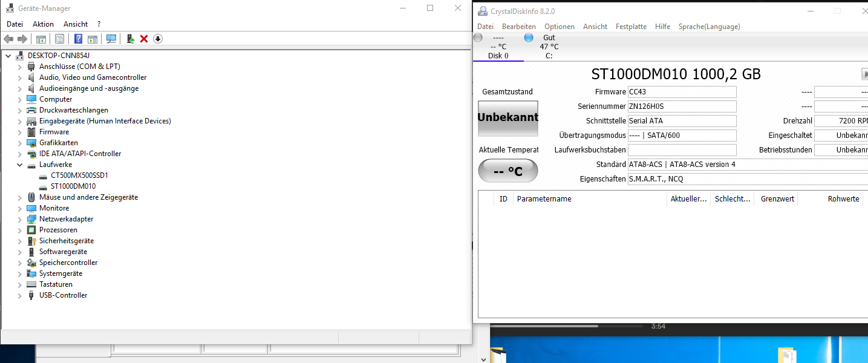The image size is (868, 363).
Task: Click the red X uninstall device icon
Action: (x=144, y=39)
